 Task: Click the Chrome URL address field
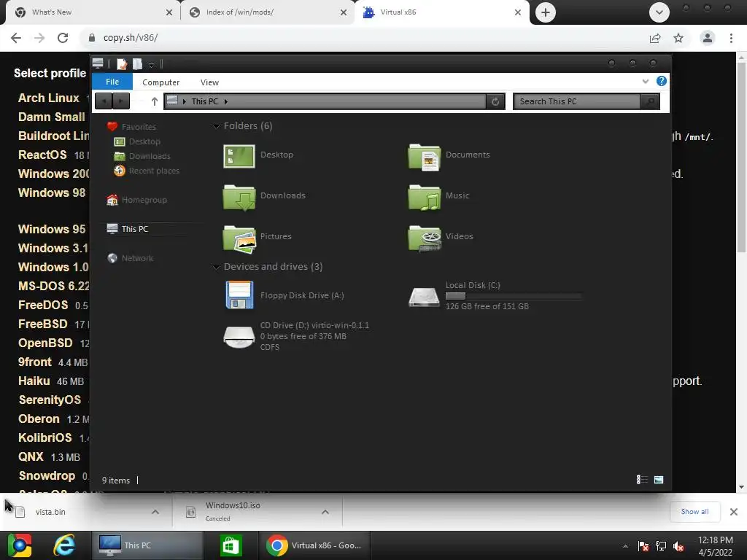pos(362,38)
